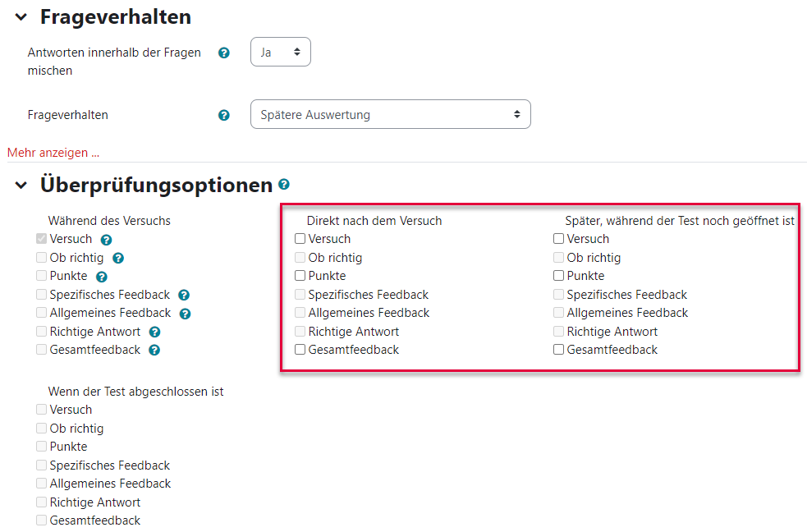Open help icon beside Überprüfungsoptionen heading
This screenshot has height=532, width=807.
284,184
